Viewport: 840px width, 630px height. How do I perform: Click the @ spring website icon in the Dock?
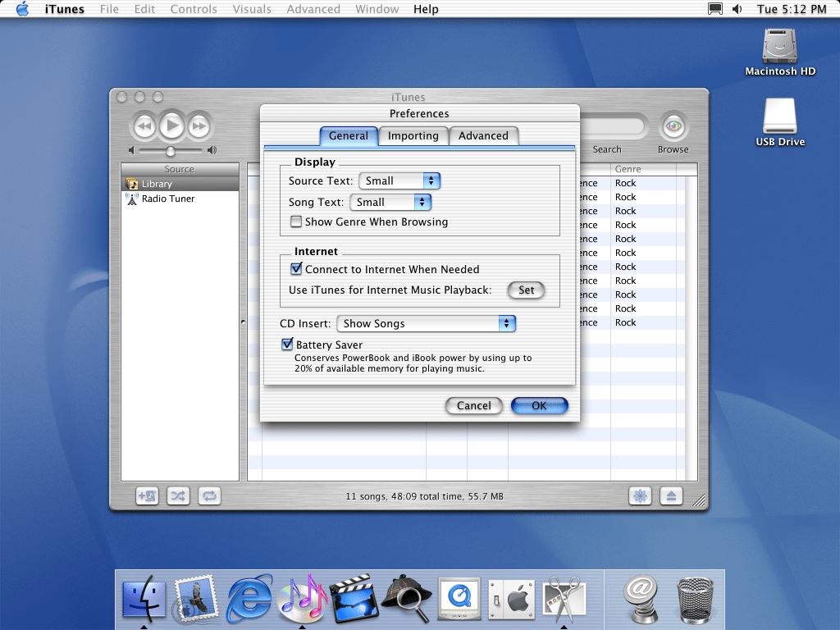[641, 599]
